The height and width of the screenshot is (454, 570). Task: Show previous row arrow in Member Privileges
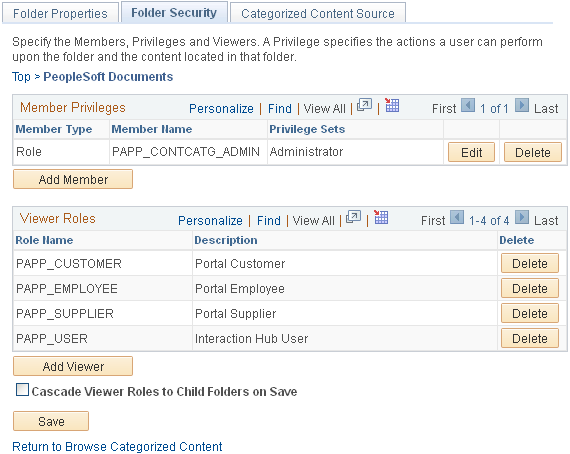[468, 105]
